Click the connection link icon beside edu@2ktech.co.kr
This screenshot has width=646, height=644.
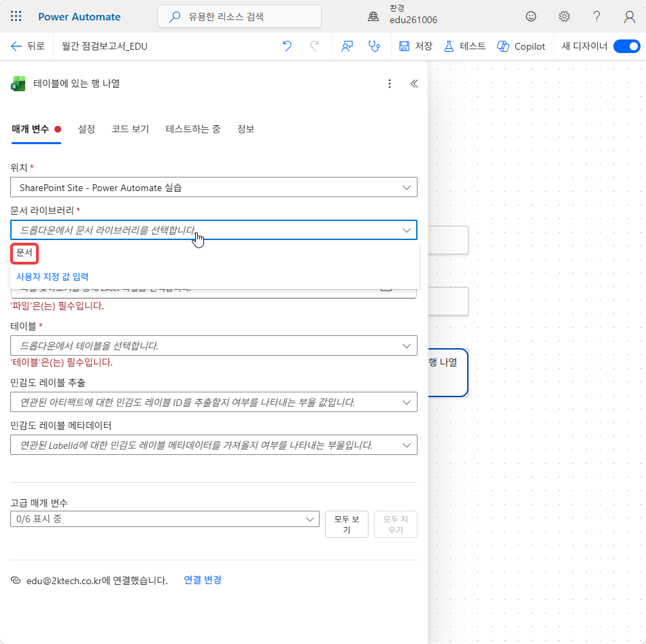point(15,580)
